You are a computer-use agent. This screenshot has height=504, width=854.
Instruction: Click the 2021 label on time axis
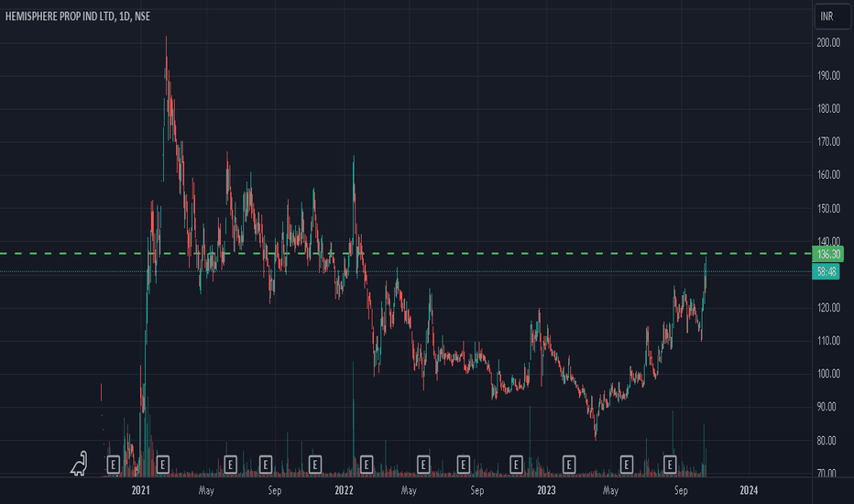click(140, 490)
